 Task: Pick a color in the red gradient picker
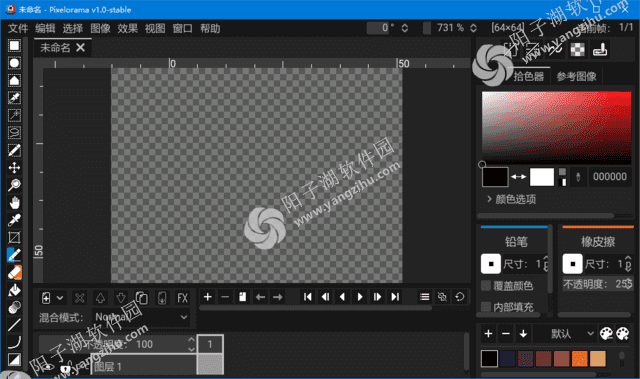[x=556, y=127]
